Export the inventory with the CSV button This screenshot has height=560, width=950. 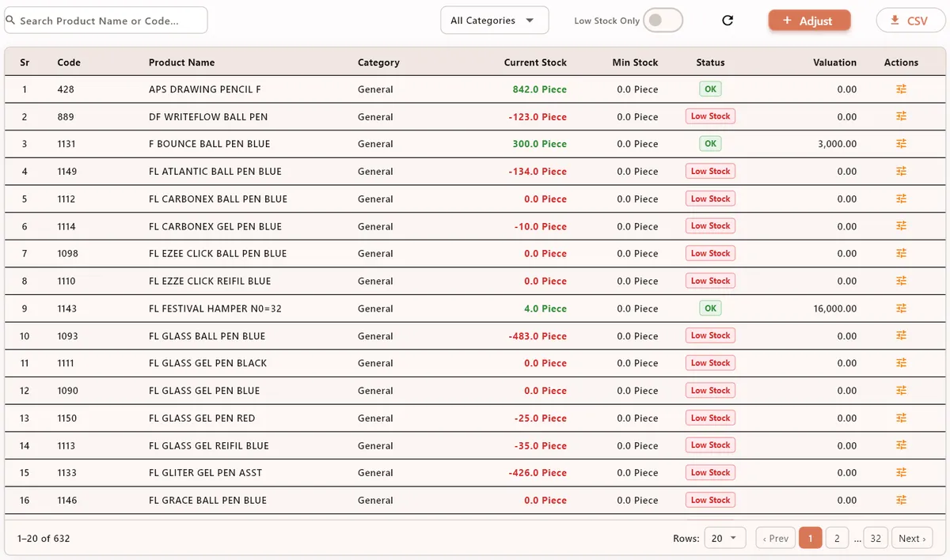tap(910, 21)
